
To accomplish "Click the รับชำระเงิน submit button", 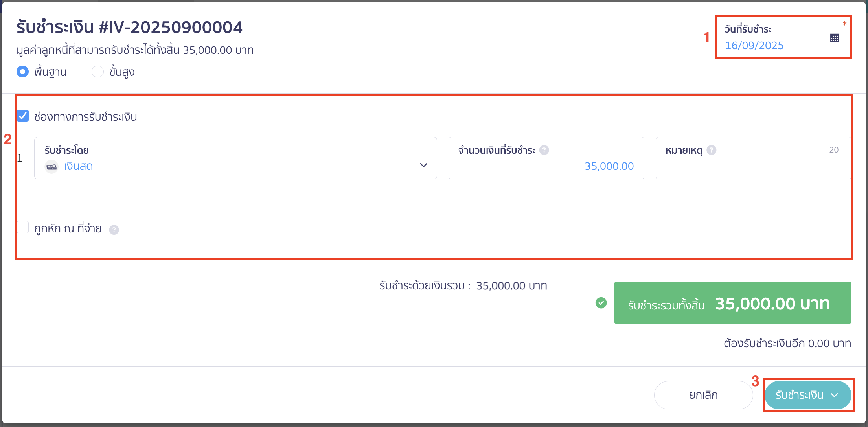I will (808, 395).
